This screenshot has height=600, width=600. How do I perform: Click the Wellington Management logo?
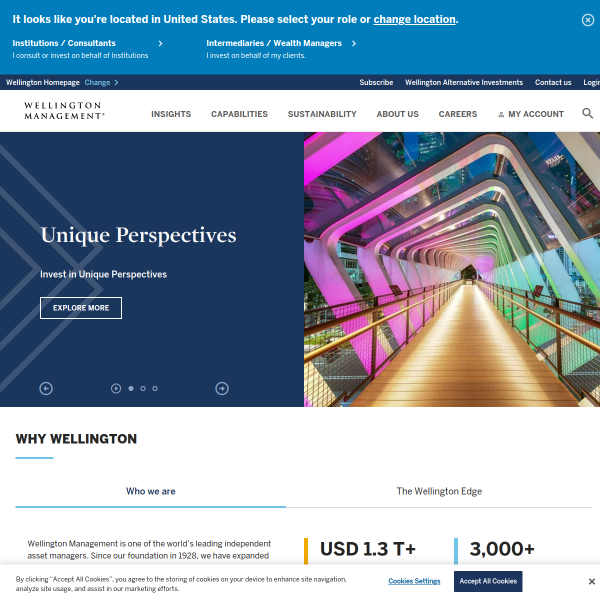(64, 111)
